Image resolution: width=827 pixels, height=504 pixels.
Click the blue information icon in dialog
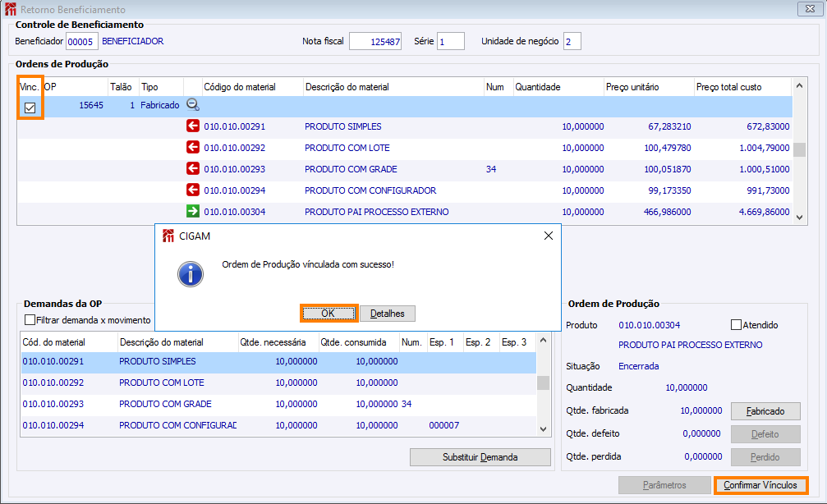coord(191,273)
